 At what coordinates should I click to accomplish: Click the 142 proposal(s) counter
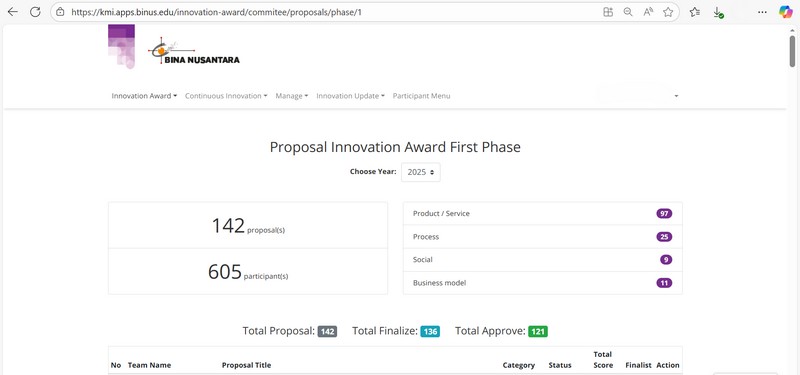[248, 226]
